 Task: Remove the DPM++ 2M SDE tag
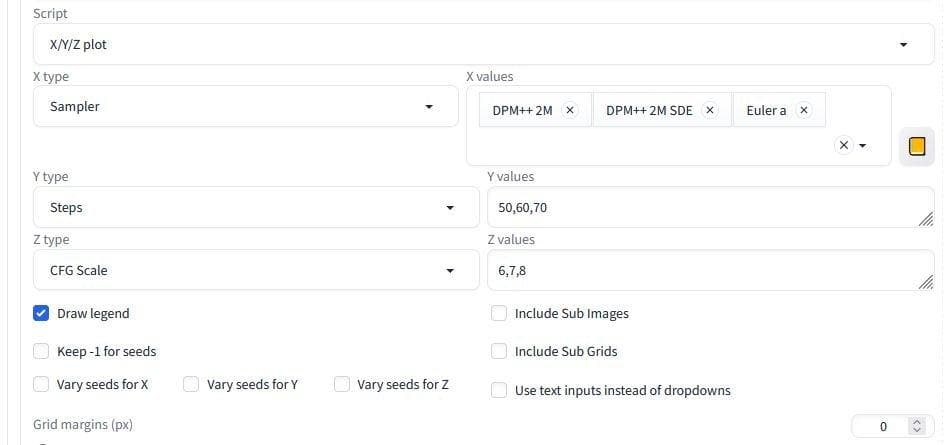[709, 111]
